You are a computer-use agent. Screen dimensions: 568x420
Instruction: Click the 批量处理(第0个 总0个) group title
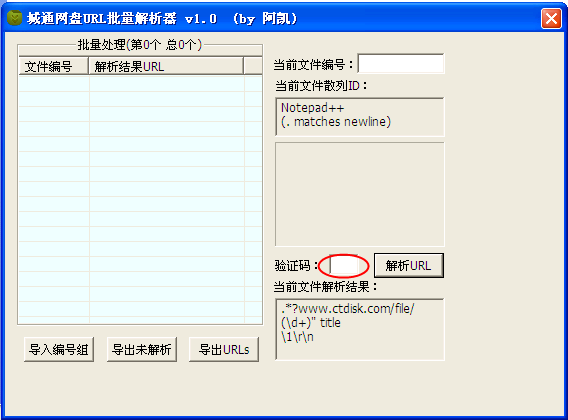click(139, 45)
